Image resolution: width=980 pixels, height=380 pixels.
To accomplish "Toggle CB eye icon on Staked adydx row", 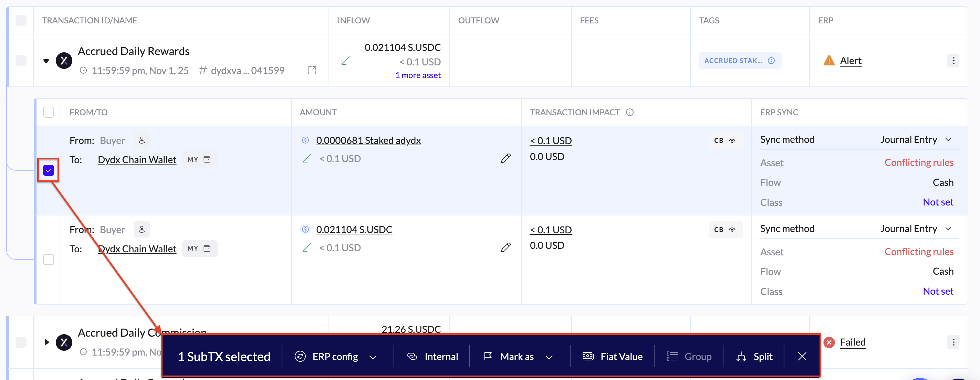I will (x=732, y=141).
